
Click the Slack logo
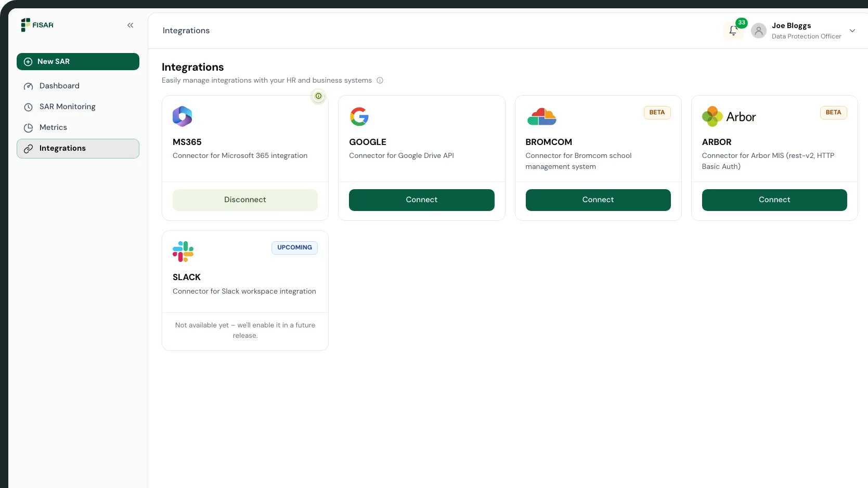click(x=183, y=252)
